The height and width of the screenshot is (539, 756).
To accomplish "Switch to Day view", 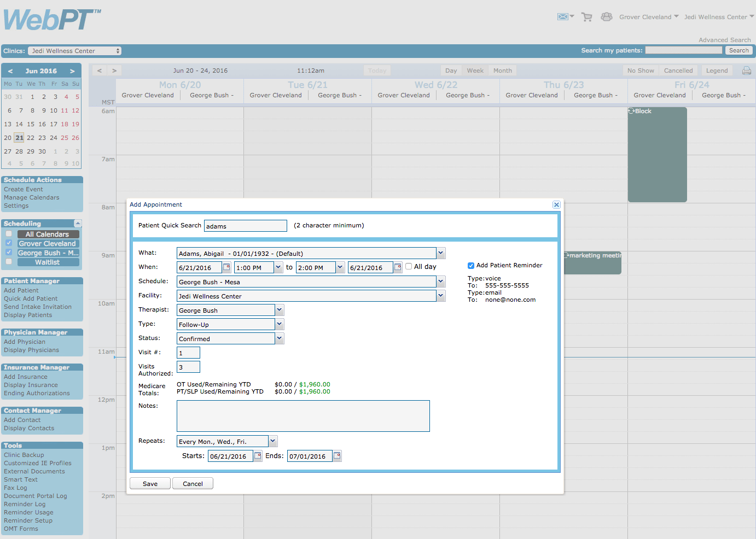I will click(x=451, y=71).
